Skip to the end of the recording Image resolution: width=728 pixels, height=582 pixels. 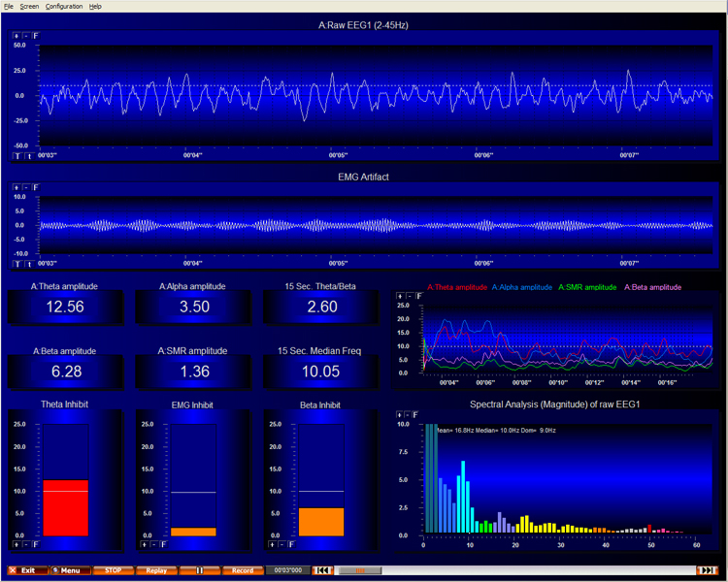pyautogui.click(x=708, y=570)
